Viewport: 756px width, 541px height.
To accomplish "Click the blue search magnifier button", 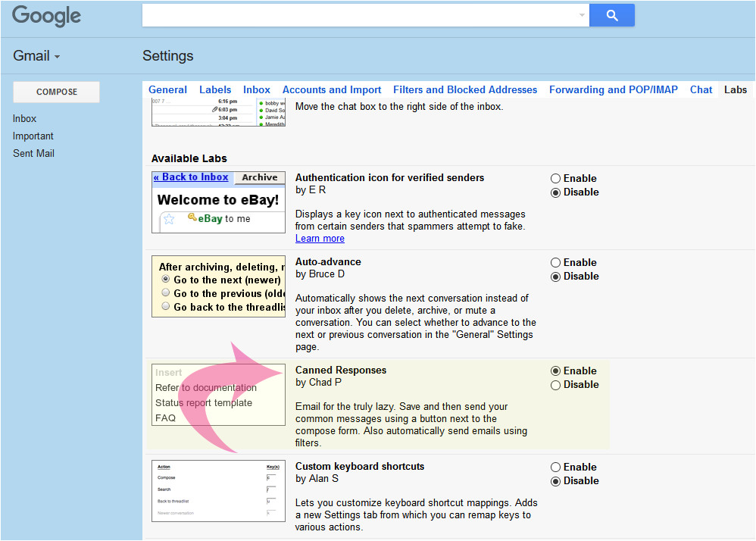I will click(x=612, y=15).
